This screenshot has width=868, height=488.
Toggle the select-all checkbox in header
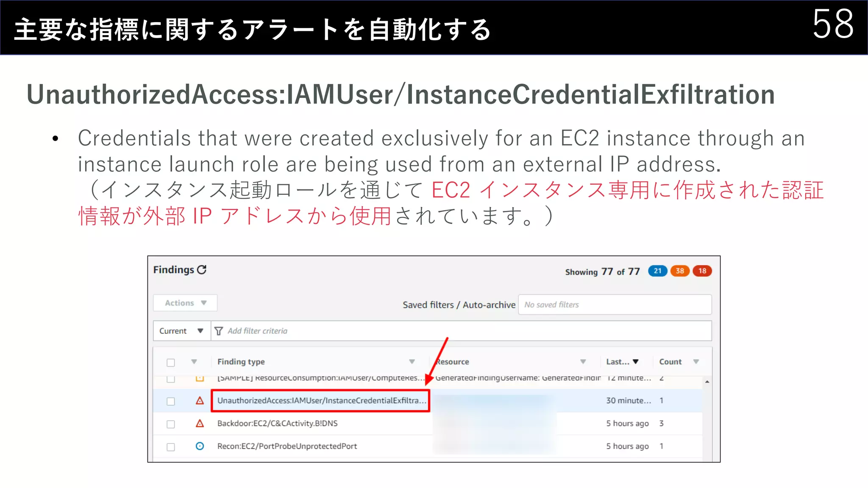(x=171, y=363)
